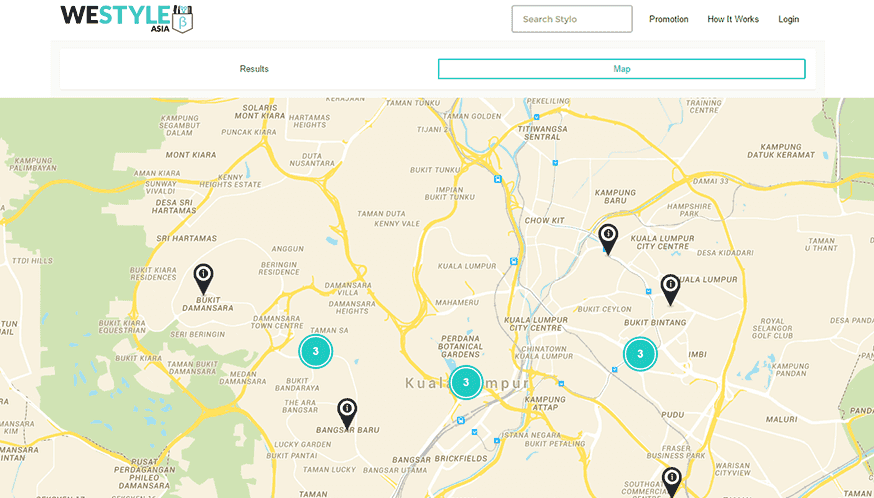Image resolution: width=874 pixels, height=498 pixels.
Task: Click the WeStyle Asia logo
Action: click(x=126, y=18)
